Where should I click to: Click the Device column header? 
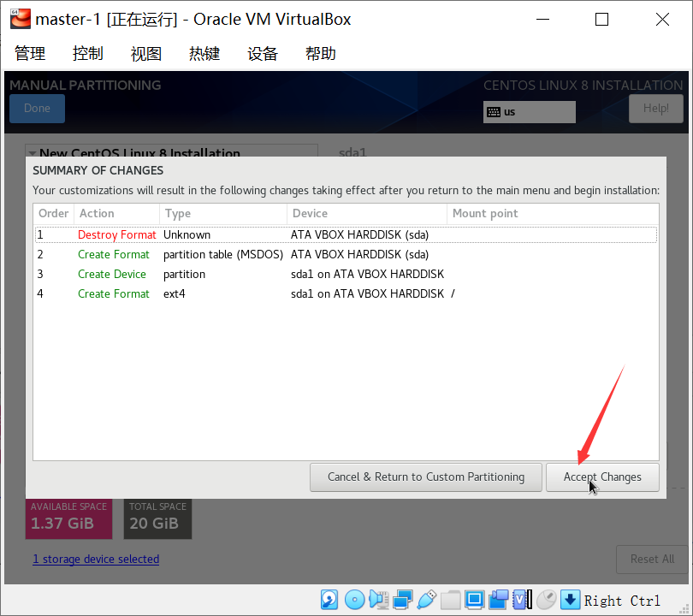point(367,213)
